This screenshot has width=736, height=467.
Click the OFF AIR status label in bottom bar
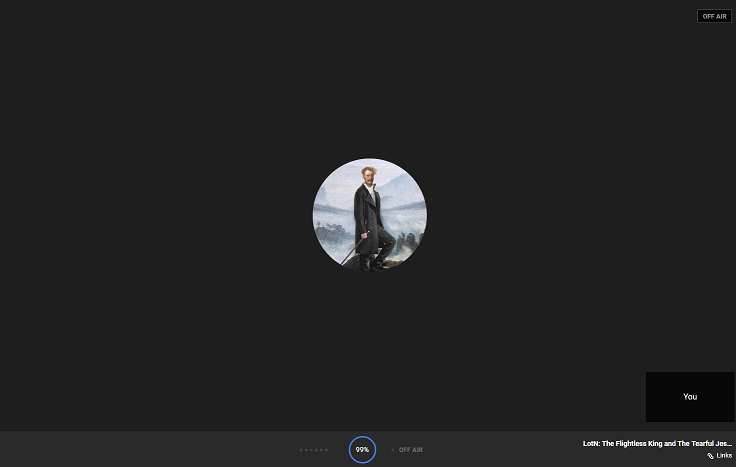click(x=410, y=450)
